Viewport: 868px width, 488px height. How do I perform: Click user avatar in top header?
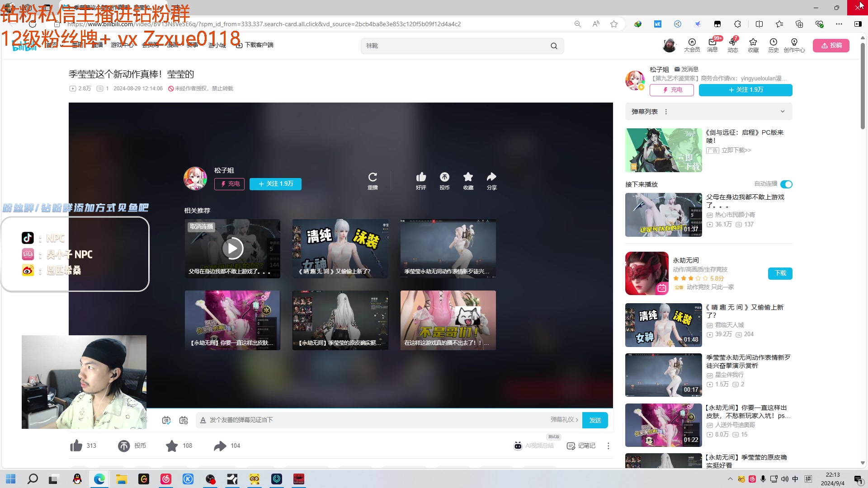click(x=669, y=45)
